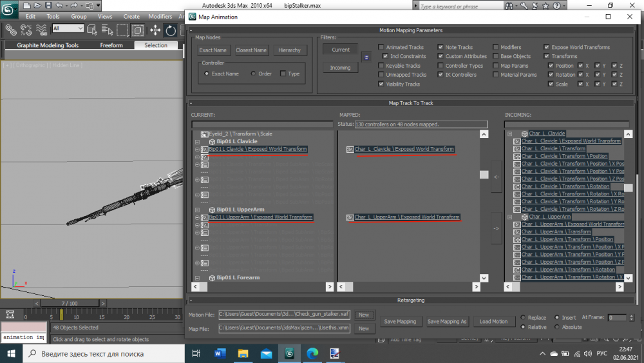Click the Select and Link chain icon
This screenshot has height=363, width=644.
click(10, 30)
